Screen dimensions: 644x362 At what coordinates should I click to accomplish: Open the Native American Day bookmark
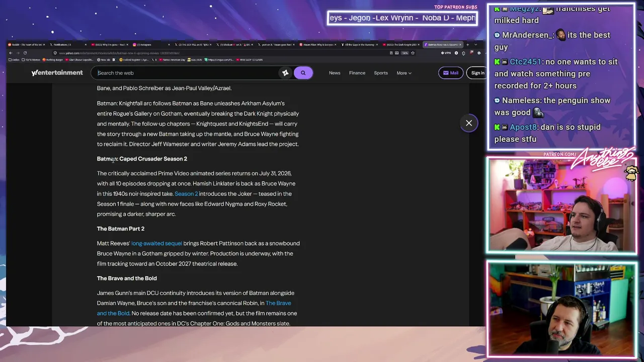click(172, 60)
